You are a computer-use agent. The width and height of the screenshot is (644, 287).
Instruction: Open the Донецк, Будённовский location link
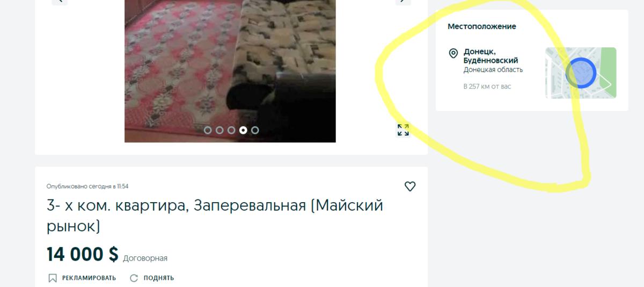pyautogui.click(x=491, y=56)
